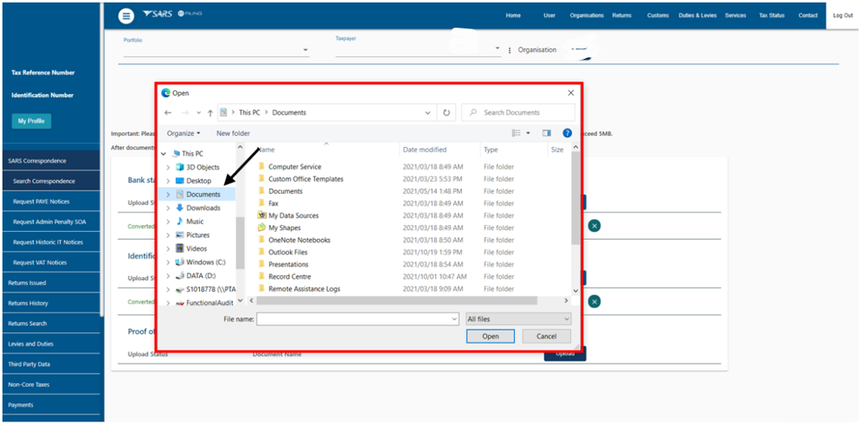
Task: Expand the Downloads tree node
Action: (168, 209)
